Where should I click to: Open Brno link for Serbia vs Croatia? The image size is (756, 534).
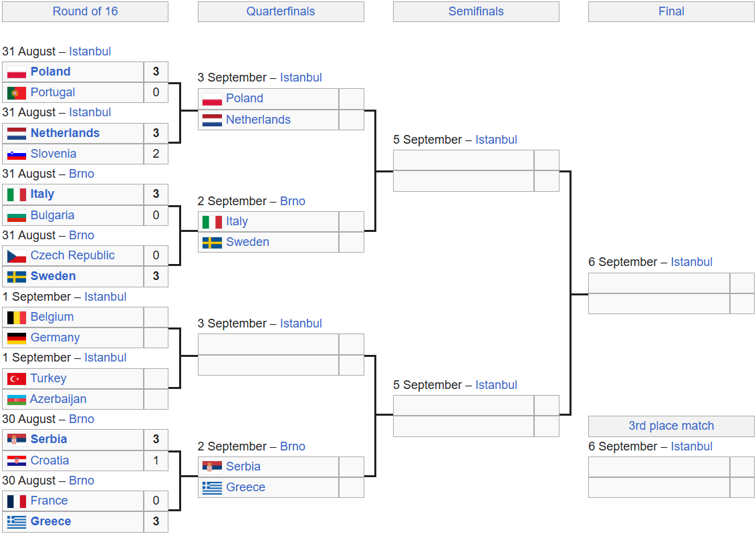click(x=82, y=419)
